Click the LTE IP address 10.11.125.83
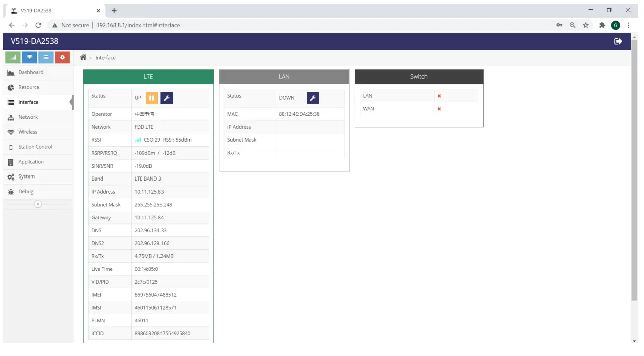This screenshot has width=644, height=356. click(149, 192)
